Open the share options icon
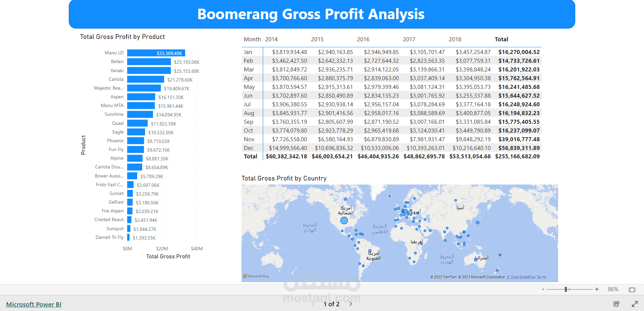This screenshot has width=644, height=311. (616, 304)
